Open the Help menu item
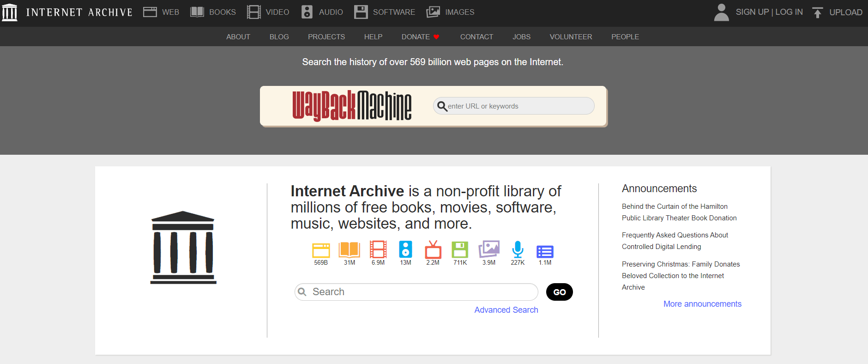 373,37
